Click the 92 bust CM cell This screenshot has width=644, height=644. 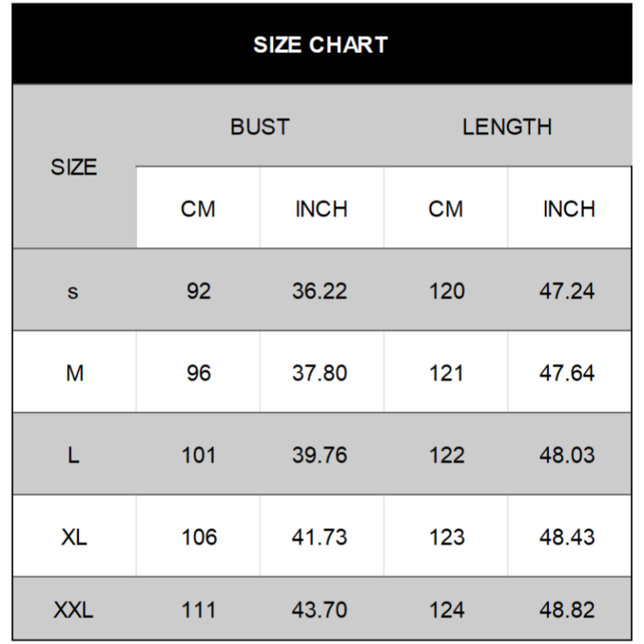tap(198, 291)
